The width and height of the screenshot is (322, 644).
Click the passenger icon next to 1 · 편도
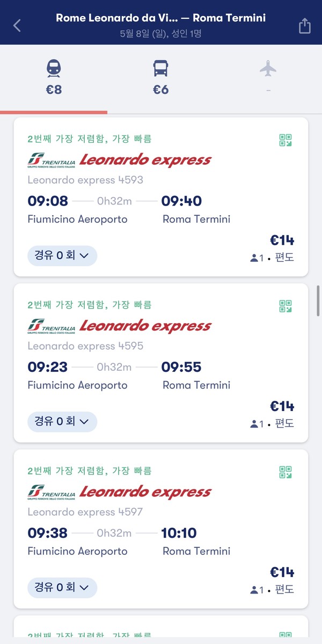point(254,258)
